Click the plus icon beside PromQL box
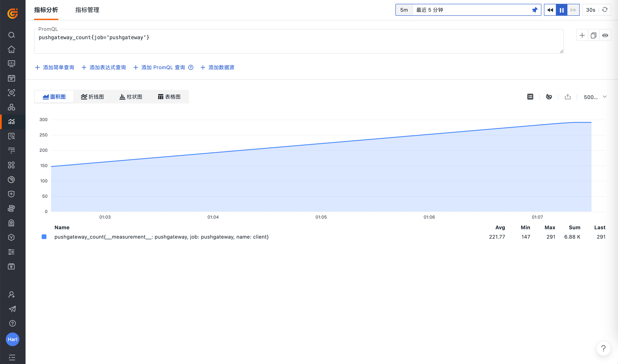This screenshot has height=364, width=618. pos(582,35)
